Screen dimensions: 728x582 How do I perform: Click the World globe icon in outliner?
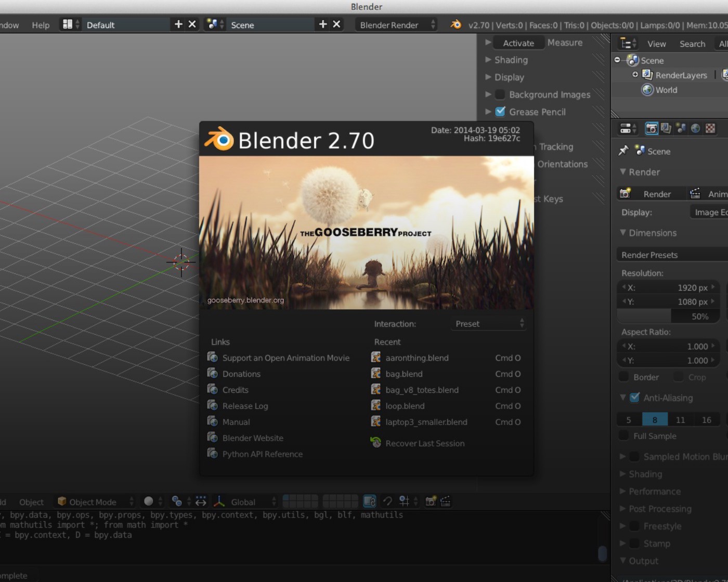pyautogui.click(x=647, y=90)
